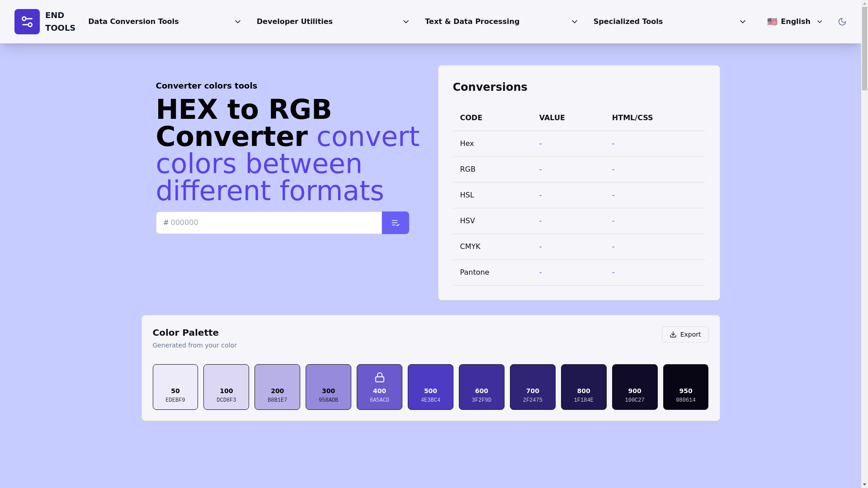Click the US flag icon
868x488 pixels.
[772, 22]
